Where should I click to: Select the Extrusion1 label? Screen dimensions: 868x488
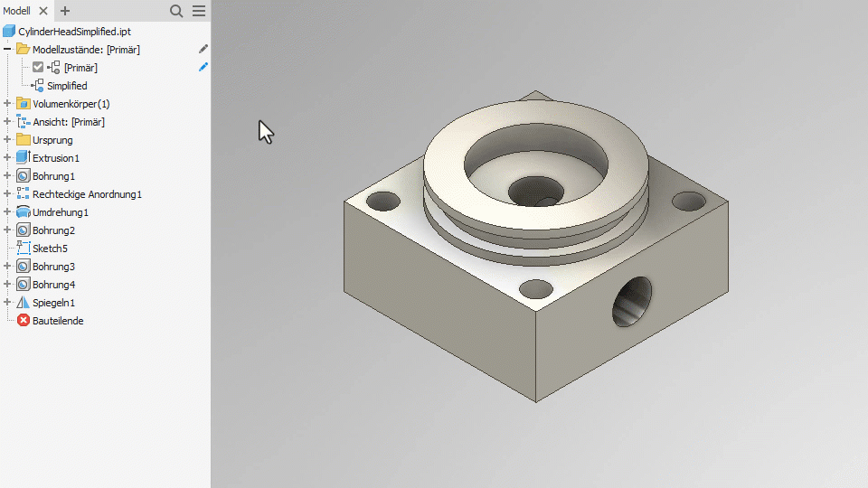pos(56,158)
